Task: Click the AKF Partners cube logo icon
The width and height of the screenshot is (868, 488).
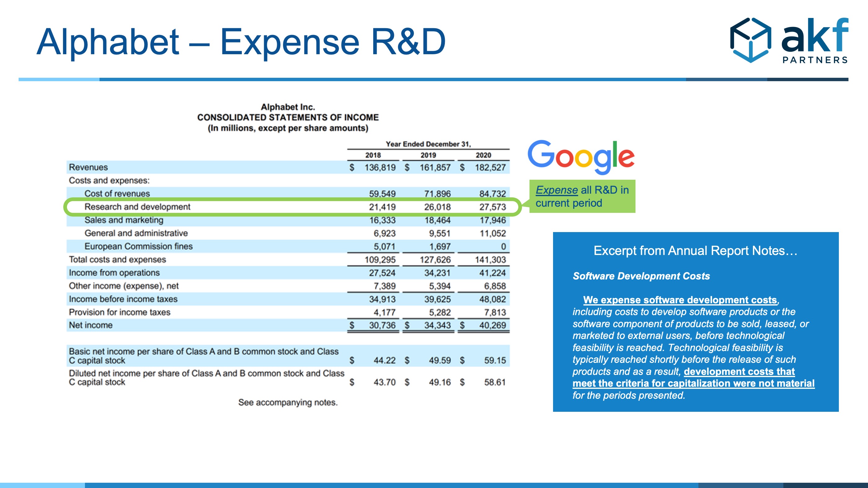Action: [751, 40]
